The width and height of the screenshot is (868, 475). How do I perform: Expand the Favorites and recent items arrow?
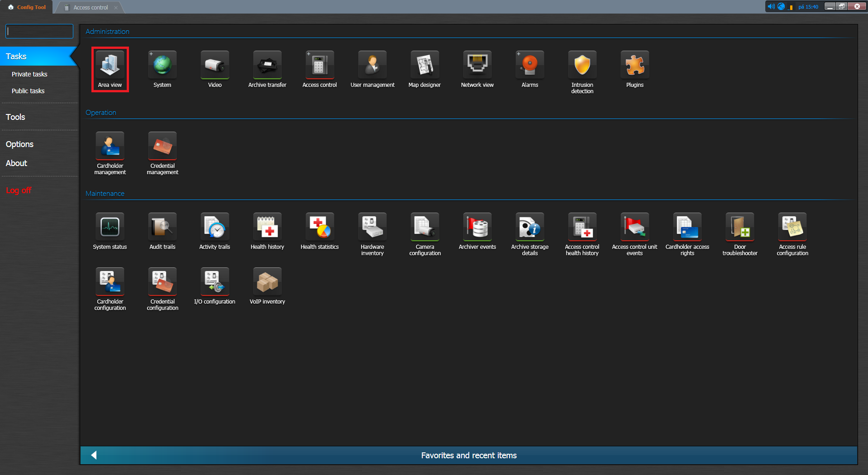pyautogui.click(x=94, y=455)
